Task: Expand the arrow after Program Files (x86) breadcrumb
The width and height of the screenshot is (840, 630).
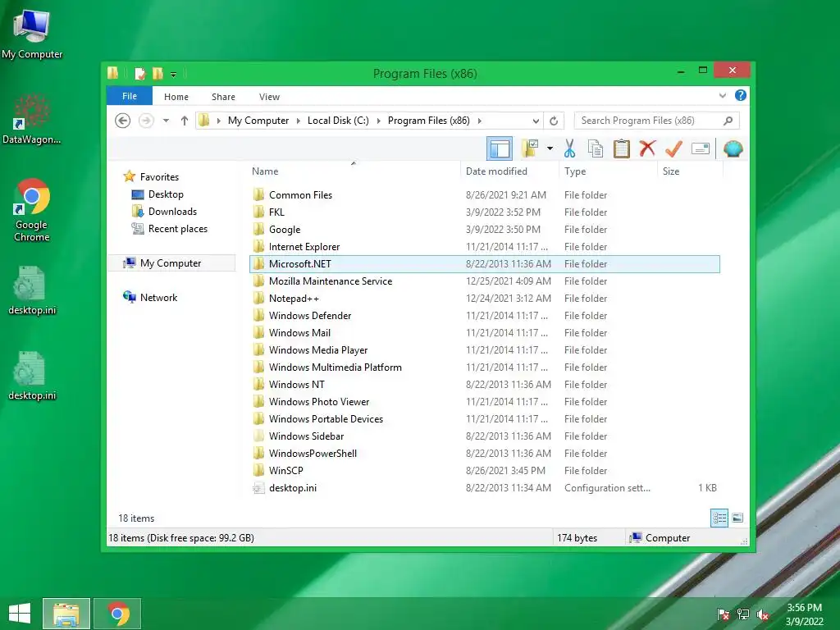Action: (479, 121)
